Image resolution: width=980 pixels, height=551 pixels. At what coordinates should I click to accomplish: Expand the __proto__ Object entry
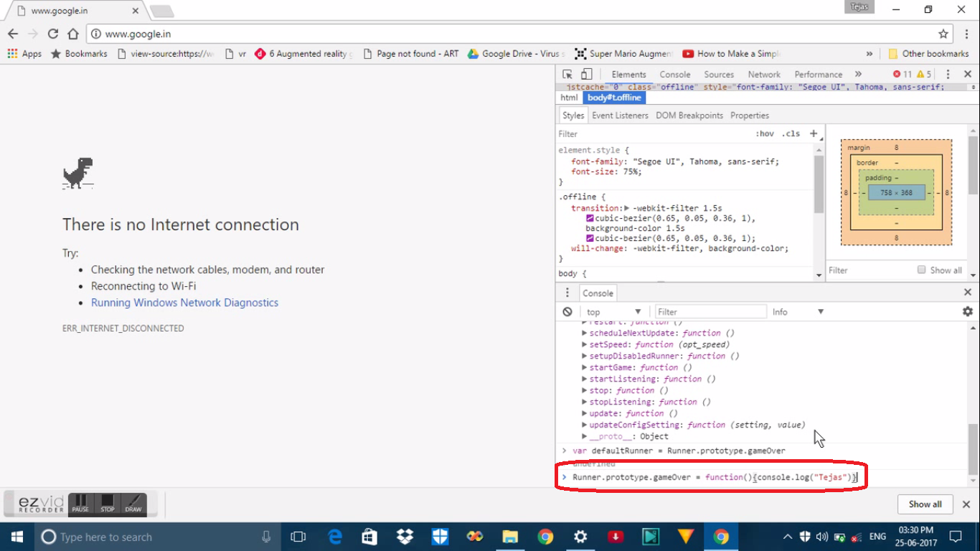coord(584,436)
